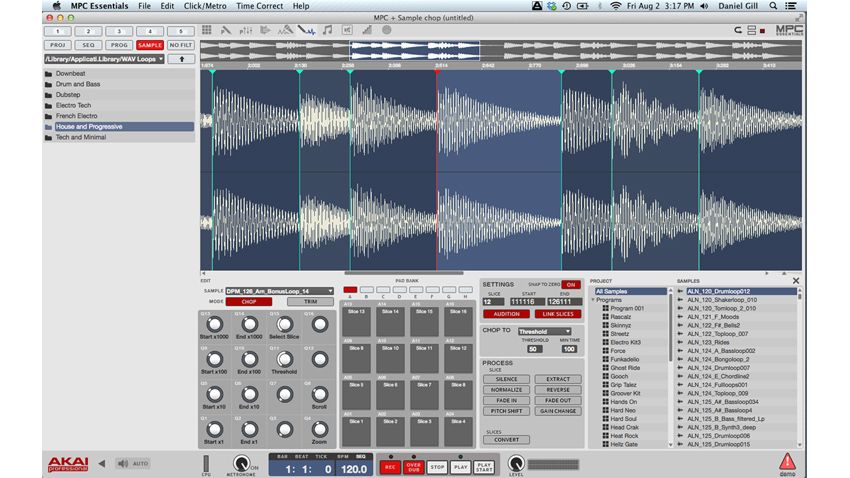850x478 pixels.
Task: Click the round Pad Mute icon
Action: [387, 30]
